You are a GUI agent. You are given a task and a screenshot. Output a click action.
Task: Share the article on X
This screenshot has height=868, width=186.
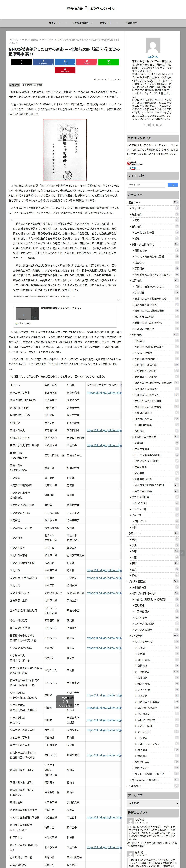(x=21, y=62)
